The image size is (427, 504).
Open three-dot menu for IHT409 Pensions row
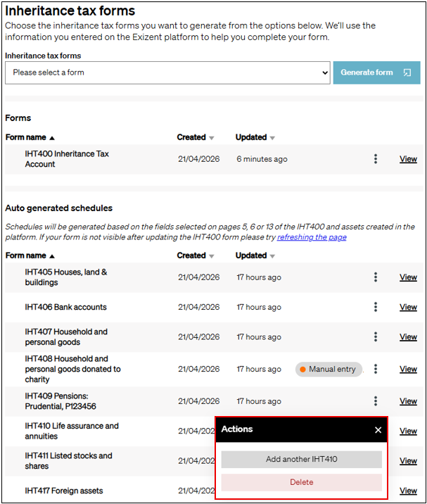tap(376, 401)
